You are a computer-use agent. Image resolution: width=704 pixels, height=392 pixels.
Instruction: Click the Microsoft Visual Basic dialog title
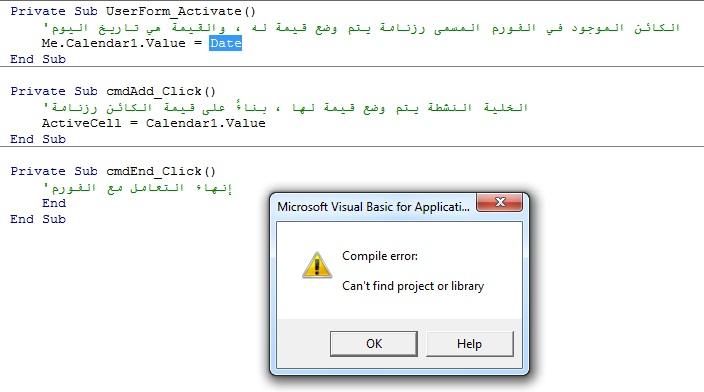tap(373, 207)
